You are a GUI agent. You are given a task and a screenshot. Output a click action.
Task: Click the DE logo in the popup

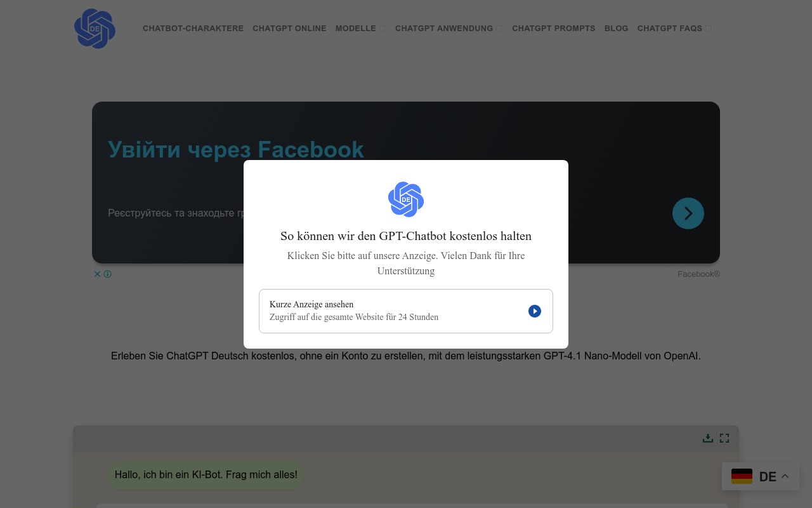coord(406,199)
